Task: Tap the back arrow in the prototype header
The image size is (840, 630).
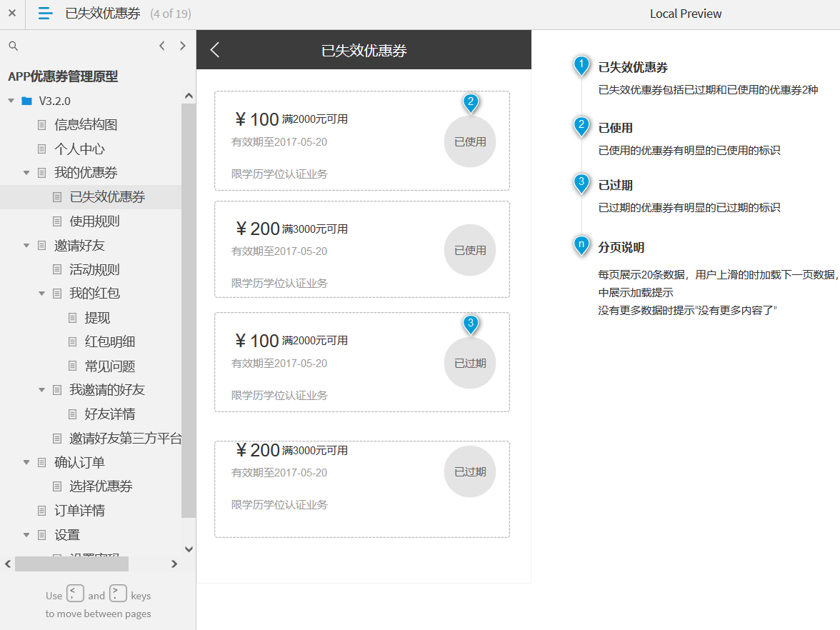Action: pos(215,50)
